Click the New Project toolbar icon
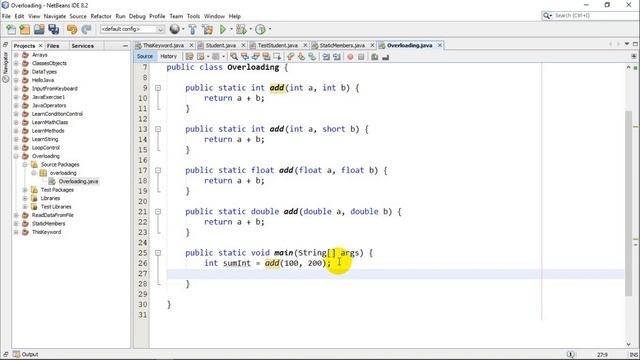Viewport: 640px width, 360px height. [25, 29]
